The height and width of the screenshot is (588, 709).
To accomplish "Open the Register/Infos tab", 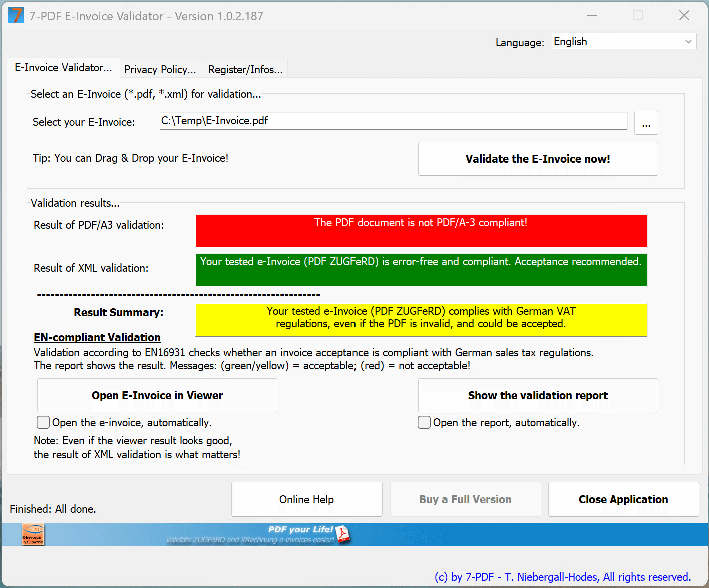I will (x=245, y=69).
